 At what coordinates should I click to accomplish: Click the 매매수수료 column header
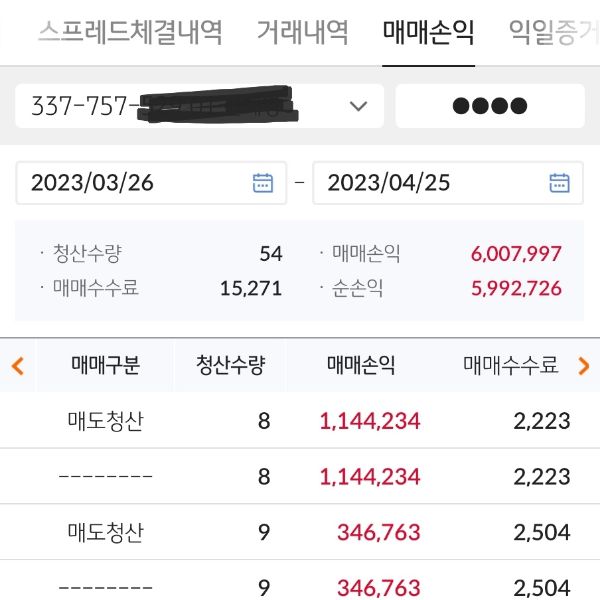(x=510, y=366)
